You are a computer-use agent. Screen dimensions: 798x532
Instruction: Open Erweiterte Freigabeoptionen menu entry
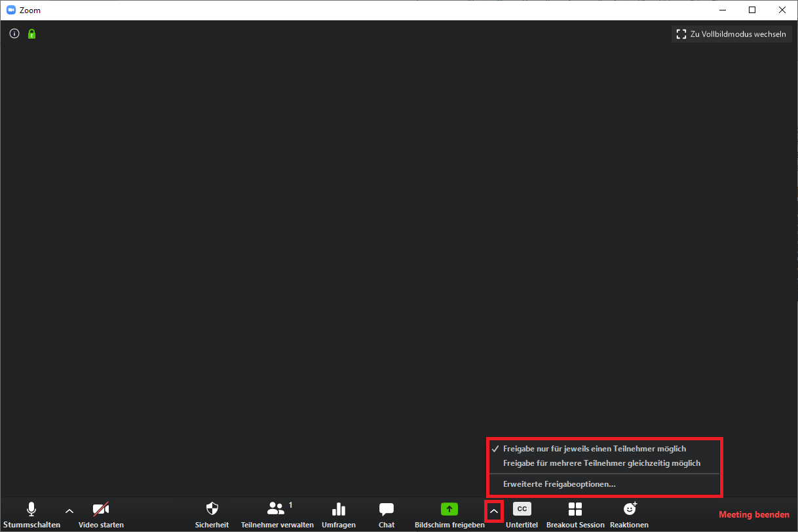click(x=559, y=485)
